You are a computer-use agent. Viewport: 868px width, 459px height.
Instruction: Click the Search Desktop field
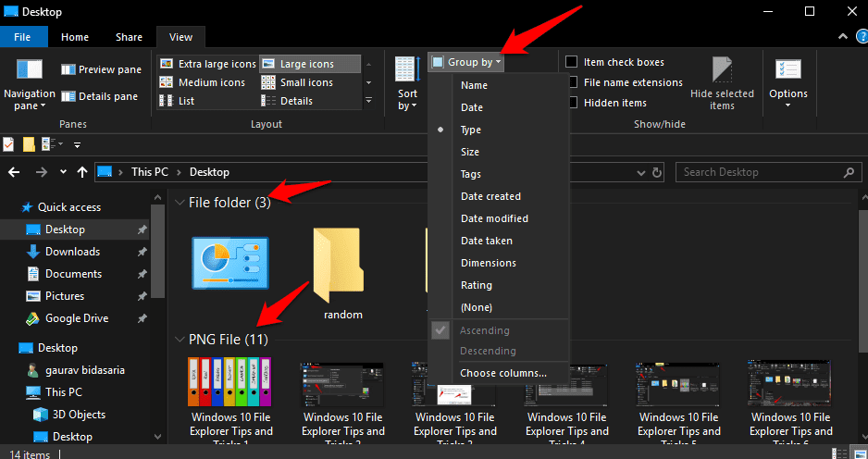tap(768, 172)
